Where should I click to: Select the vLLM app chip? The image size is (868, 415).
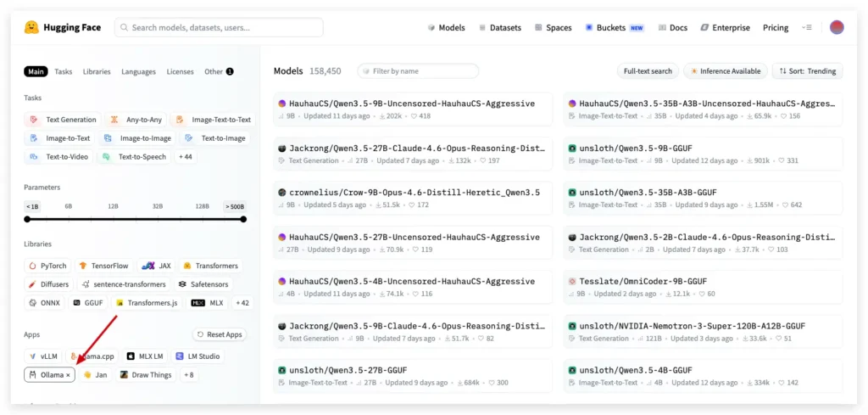(43, 356)
